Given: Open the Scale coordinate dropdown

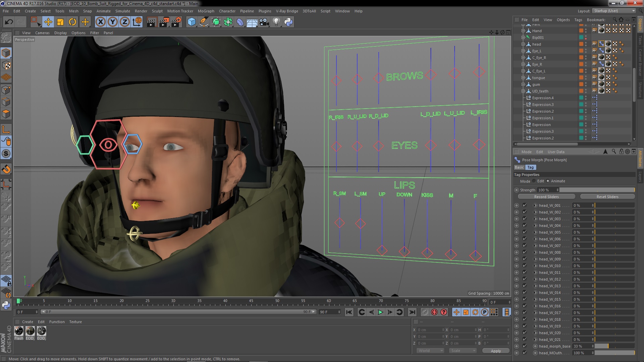Looking at the screenshot, I should pyautogui.click(x=463, y=351).
